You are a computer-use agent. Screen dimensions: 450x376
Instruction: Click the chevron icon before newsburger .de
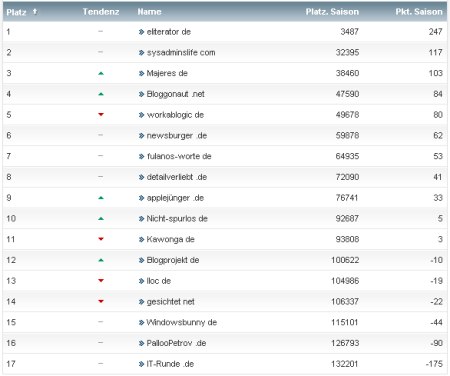click(141, 136)
